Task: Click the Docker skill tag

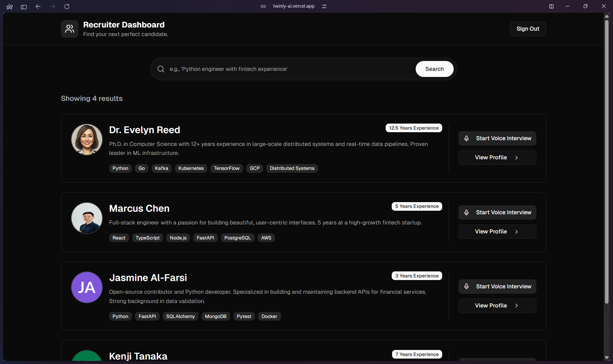Action: tap(269, 316)
